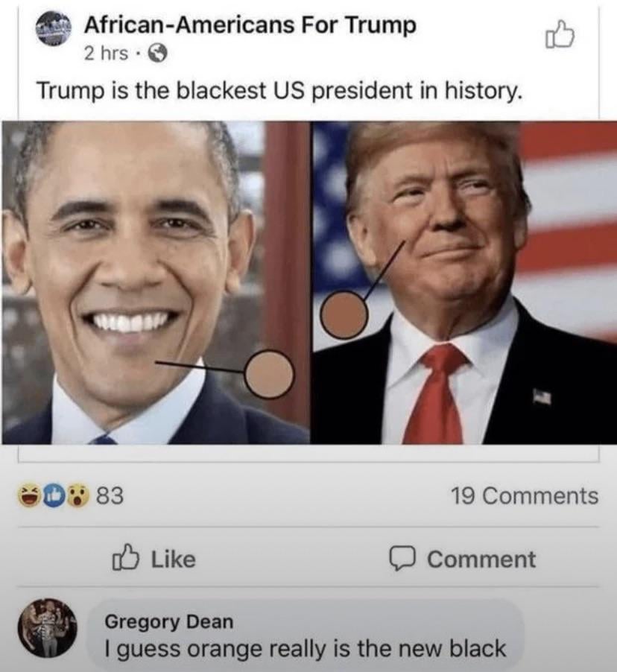Click the blue like reaction icon
The height and width of the screenshot is (672, 617).
pos(54,495)
